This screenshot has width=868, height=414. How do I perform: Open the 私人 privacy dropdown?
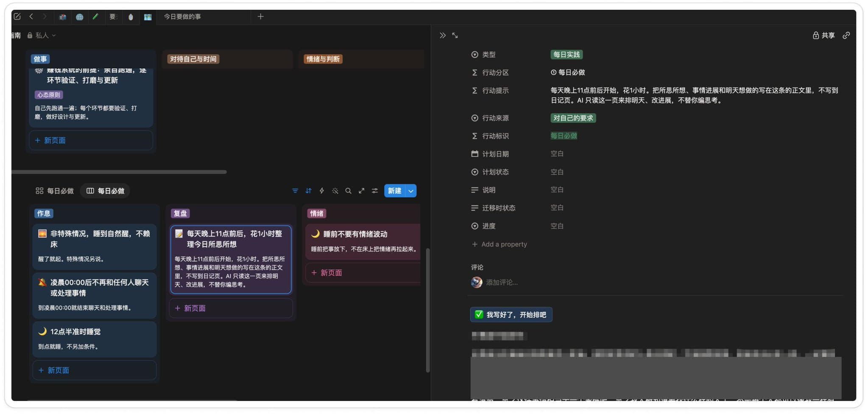click(42, 35)
